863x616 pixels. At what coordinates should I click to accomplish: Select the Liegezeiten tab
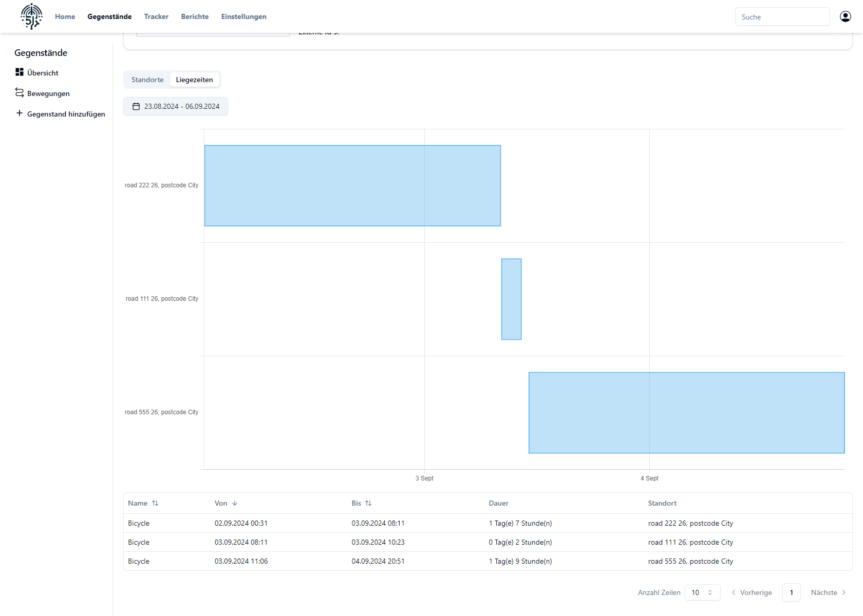click(194, 80)
